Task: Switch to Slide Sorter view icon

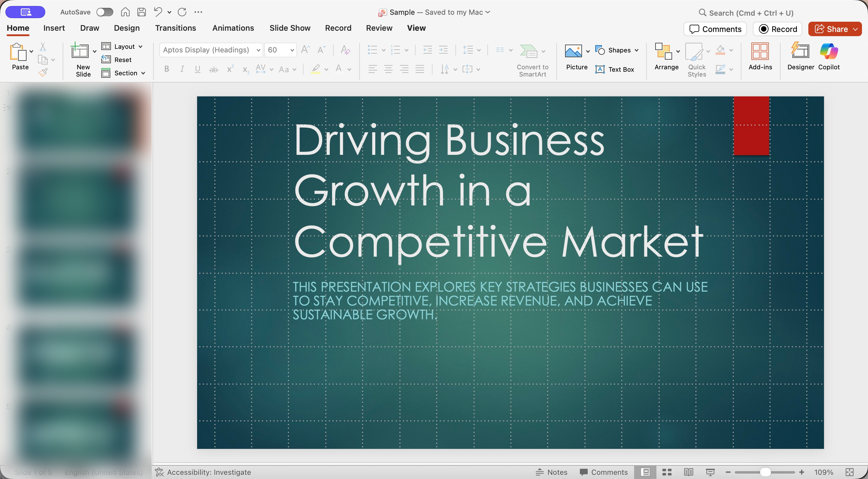Action: 667,472
